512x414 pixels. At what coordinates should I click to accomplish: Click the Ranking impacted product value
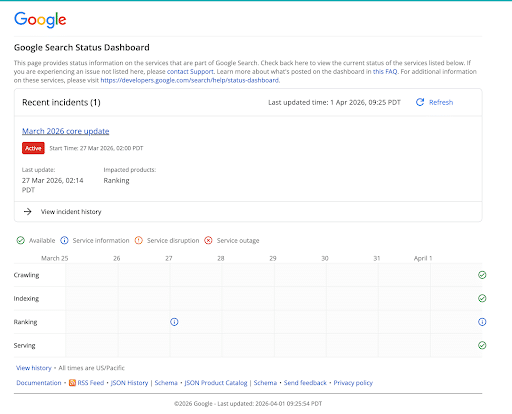click(116, 180)
